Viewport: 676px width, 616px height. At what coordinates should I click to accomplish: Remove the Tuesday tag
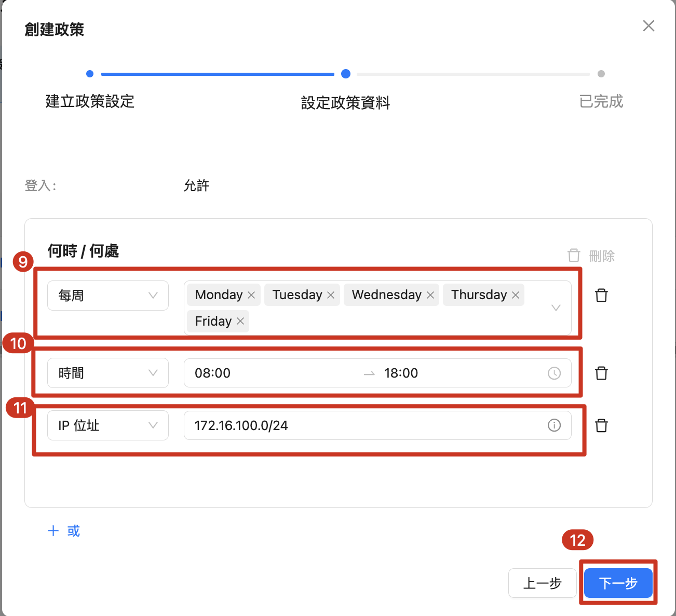pos(331,295)
